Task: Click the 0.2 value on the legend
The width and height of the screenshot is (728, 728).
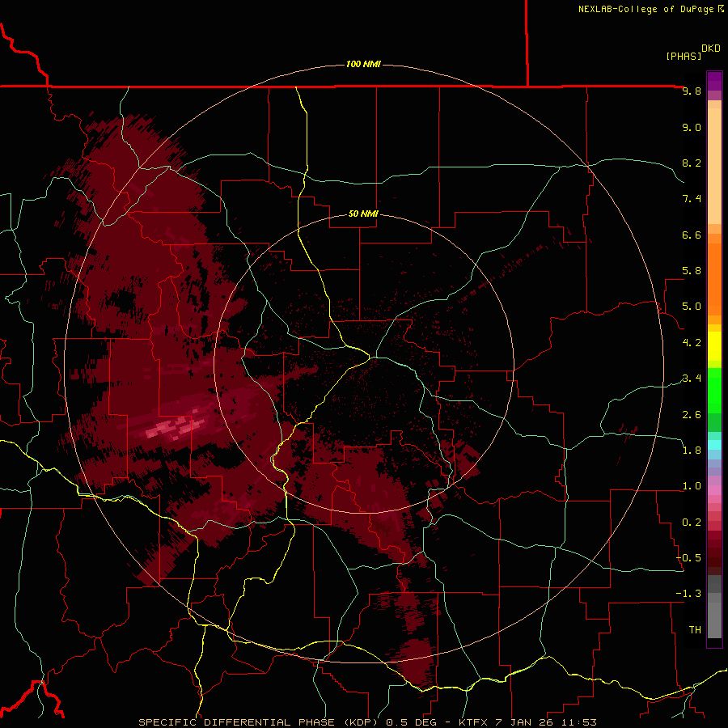Action: point(692,523)
